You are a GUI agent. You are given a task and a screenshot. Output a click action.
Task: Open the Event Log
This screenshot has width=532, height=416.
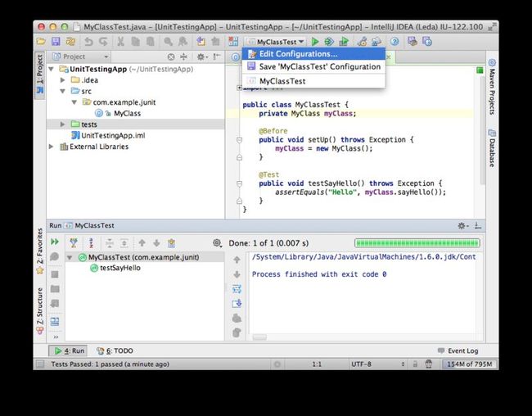pyautogui.click(x=458, y=350)
